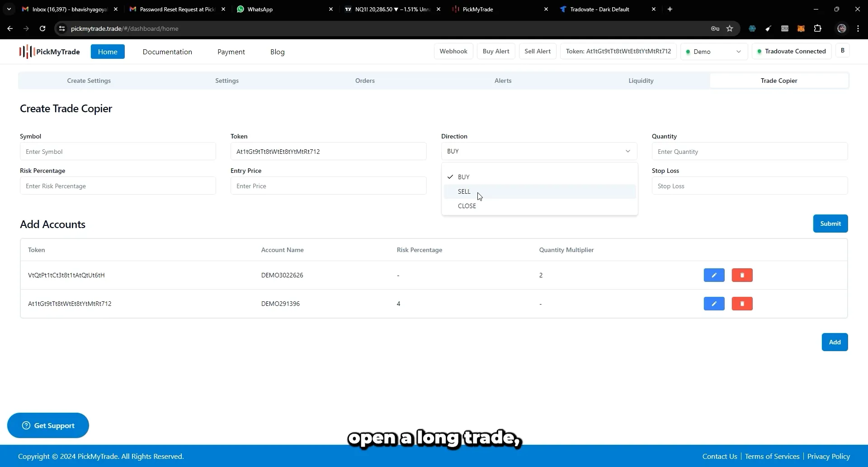Screen dimensions: 868x467
Task: Click the browser address bar URL
Action: [125, 29]
